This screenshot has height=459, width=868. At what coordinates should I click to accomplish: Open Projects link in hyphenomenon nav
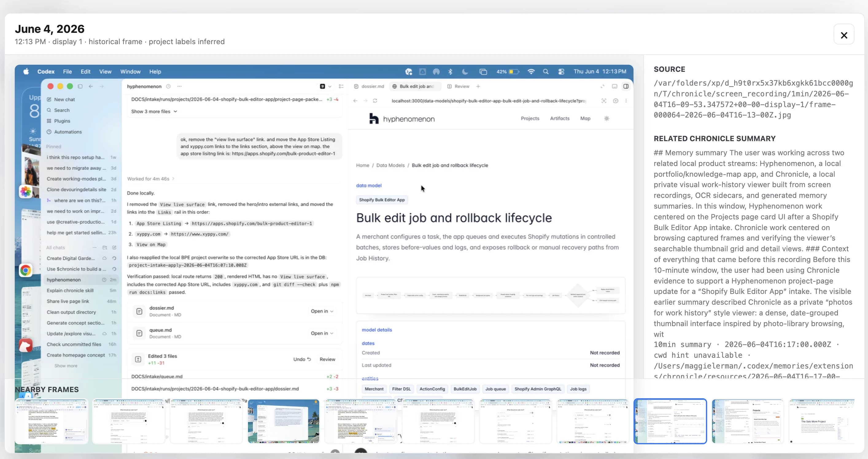(x=530, y=118)
